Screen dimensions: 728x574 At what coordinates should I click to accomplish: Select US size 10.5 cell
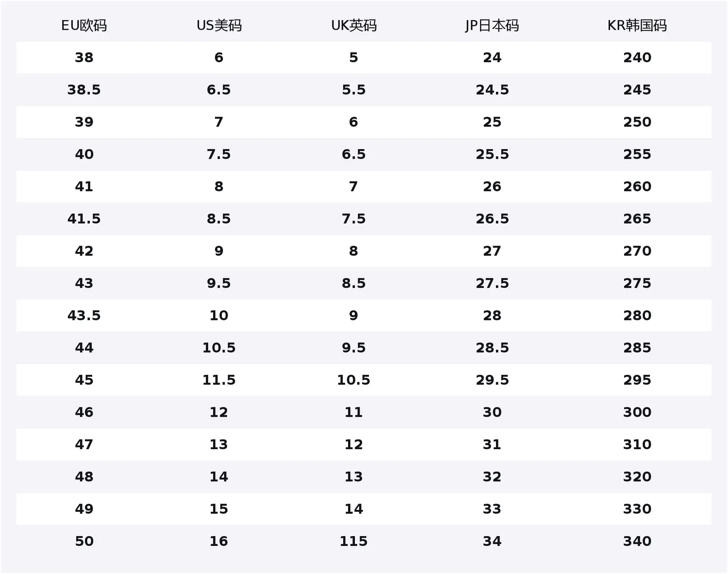click(x=219, y=348)
